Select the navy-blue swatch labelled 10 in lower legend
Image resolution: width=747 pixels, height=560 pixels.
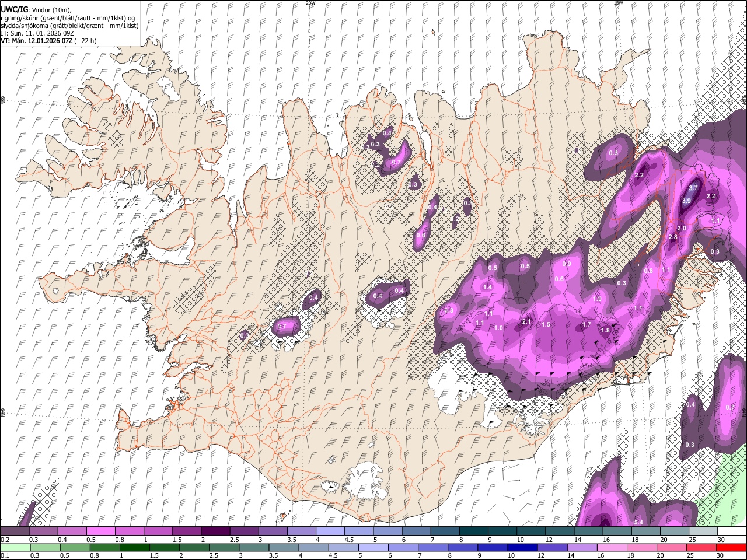[x=521, y=548]
